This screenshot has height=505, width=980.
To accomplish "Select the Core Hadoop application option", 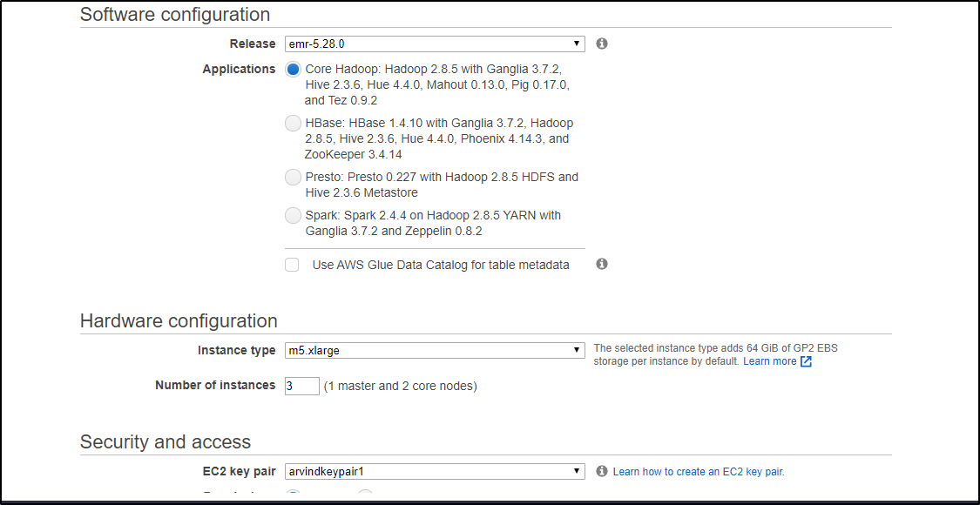I will (x=293, y=69).
